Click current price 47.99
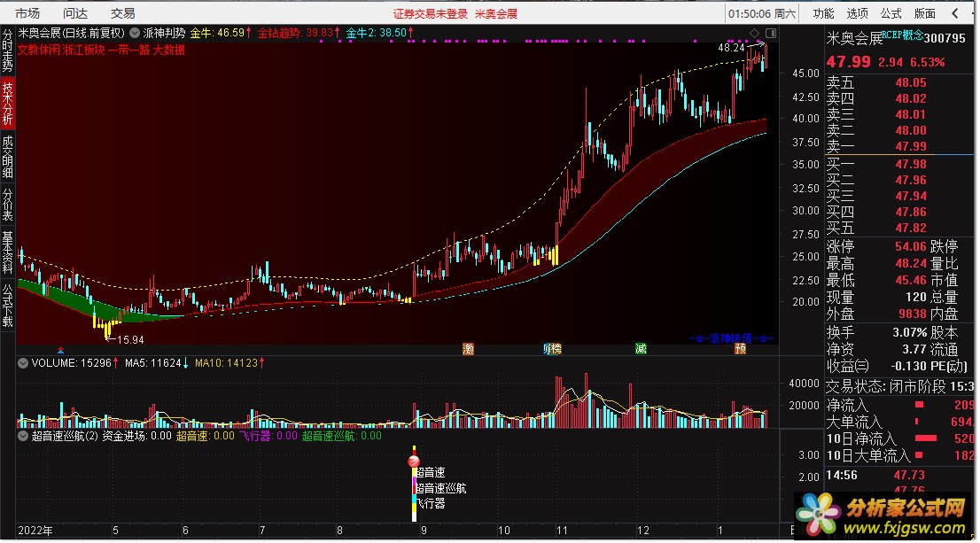This screenshot has width=980, height=543. (848, 62)
